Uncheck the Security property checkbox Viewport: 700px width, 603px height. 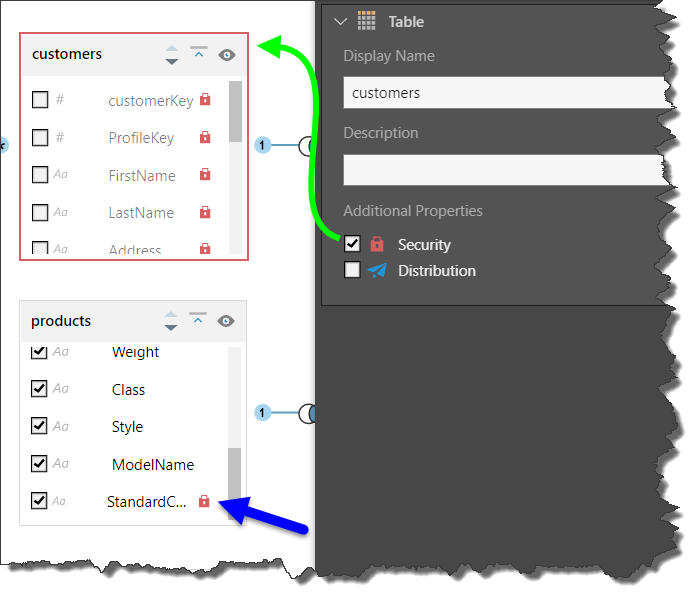[352, 244]
